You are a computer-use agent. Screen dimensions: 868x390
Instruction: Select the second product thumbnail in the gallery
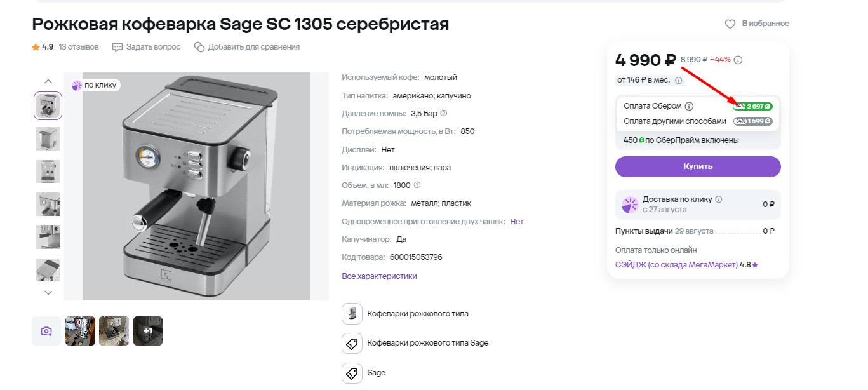tap(48, 138)
